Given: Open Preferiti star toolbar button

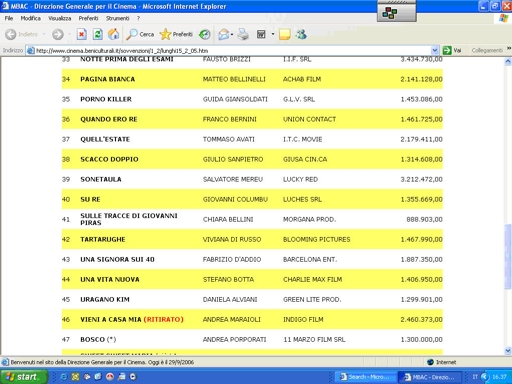Looking at the screenshot, I should coord(176,34).
